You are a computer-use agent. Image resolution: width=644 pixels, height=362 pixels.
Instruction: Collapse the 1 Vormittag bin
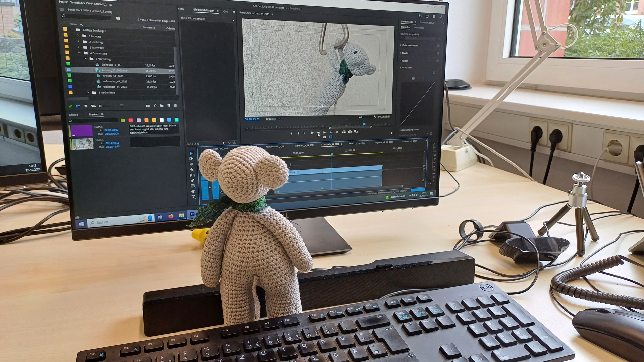[86, 59]
